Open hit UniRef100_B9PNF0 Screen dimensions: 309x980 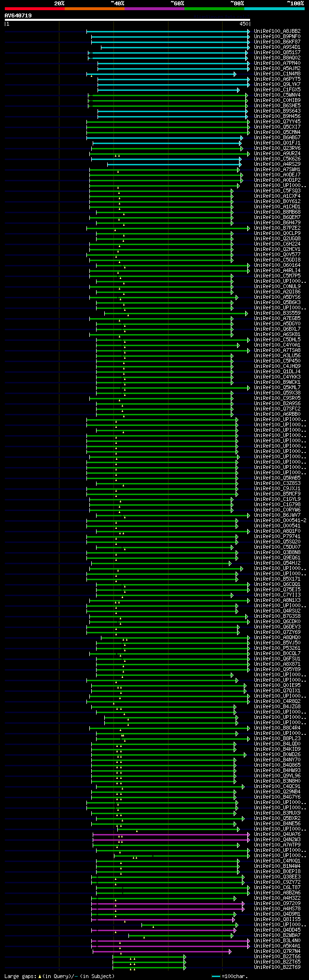277,36
